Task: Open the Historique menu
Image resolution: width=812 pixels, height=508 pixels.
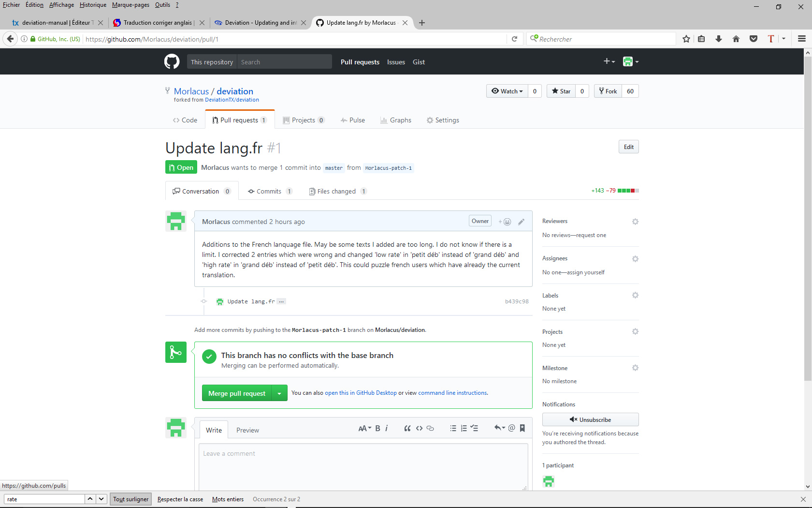Action: point(93,5)
